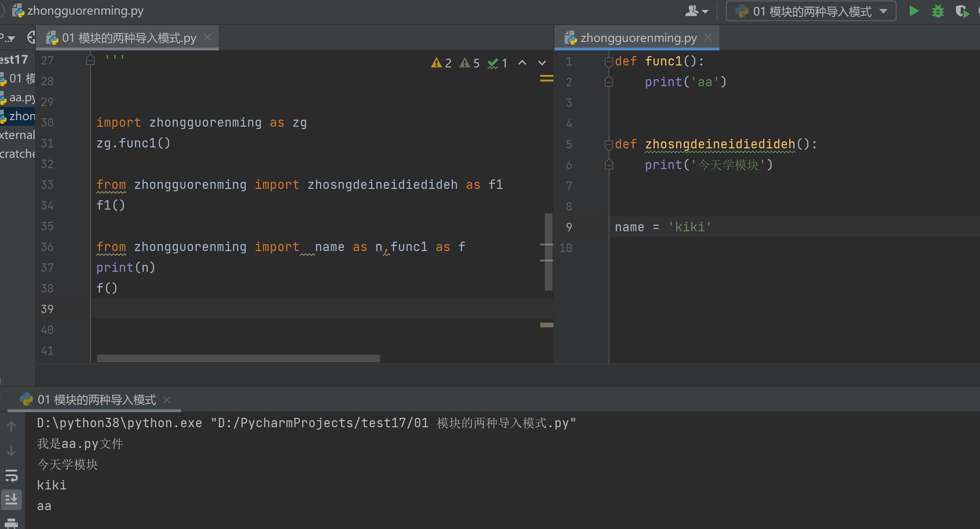Screen dimensions: 980x529
Task: Start debugging with the green bug icon
Action: [x=938, y=11]
